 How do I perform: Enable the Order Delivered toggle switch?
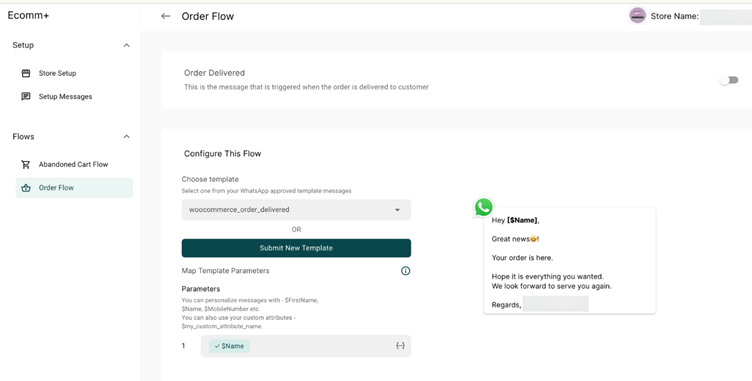point(729,80)
